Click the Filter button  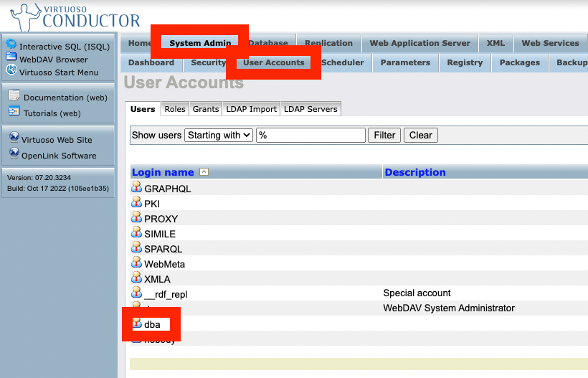tap(384, 135)
